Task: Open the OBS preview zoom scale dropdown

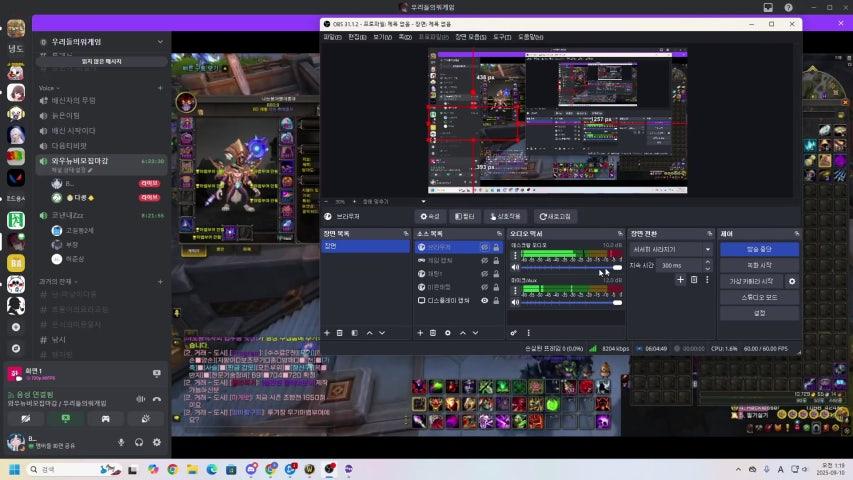Action: pos(423,201)
